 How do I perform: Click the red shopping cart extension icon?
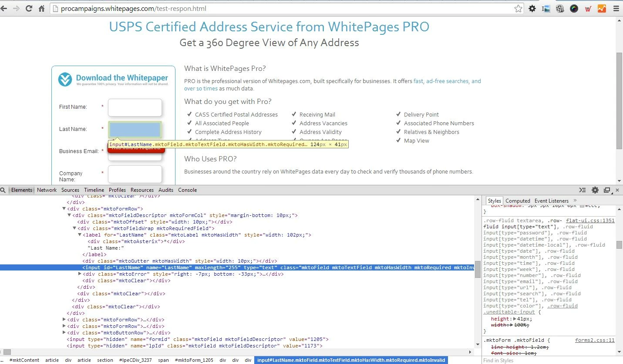pos(588,8)
